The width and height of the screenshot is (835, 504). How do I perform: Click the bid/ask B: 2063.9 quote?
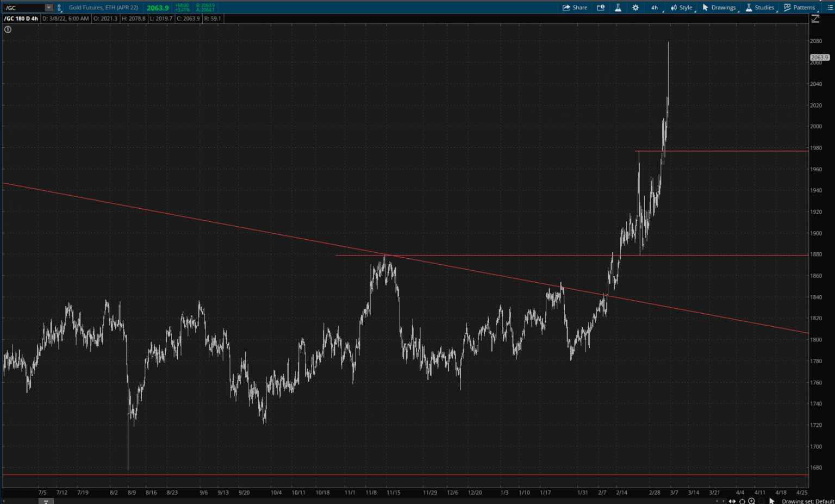[x=205, y=5]
